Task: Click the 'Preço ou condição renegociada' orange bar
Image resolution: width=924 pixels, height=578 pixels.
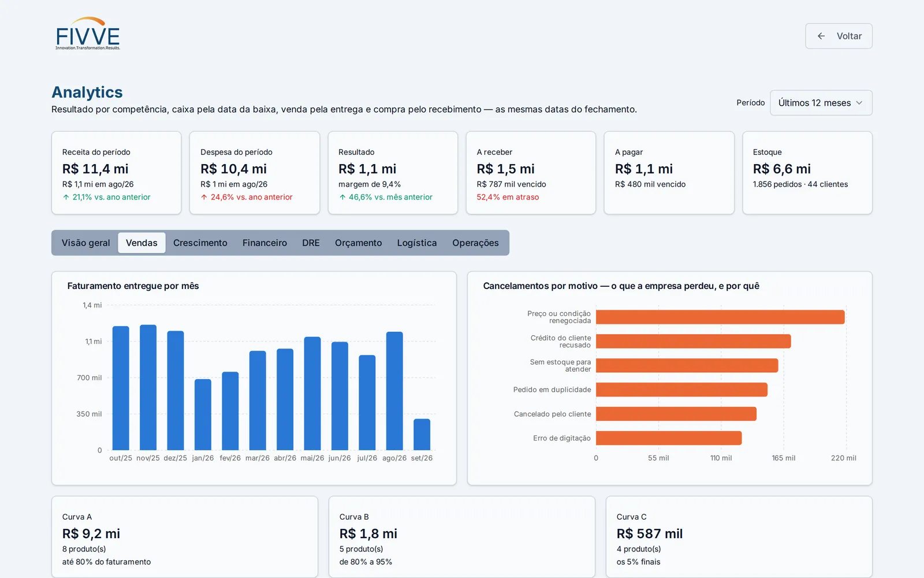Action: pyautogui.click(x=720, y=317)
